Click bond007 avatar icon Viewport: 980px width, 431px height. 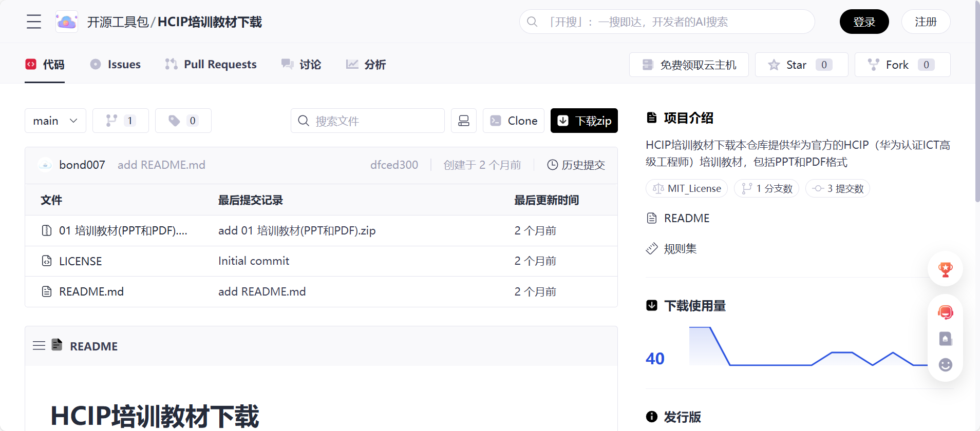pyautogui.click(x=45, y=165)
